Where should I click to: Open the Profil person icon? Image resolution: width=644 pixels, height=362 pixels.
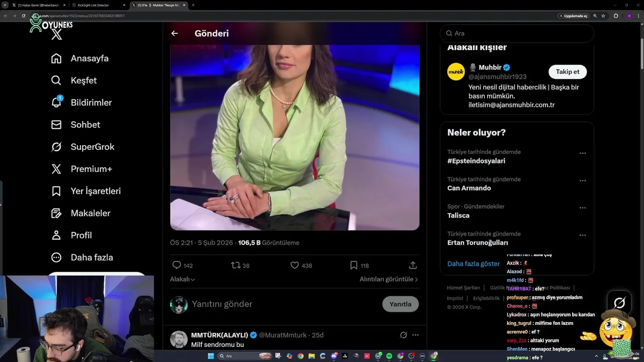pyautogui.click(x=56, y=235)
